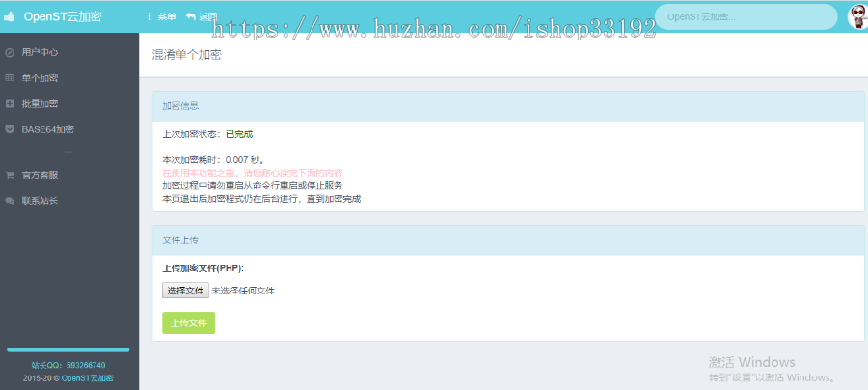868x390 pixels.
Task: Open the user avatar picture
Action: pos(857,16)
